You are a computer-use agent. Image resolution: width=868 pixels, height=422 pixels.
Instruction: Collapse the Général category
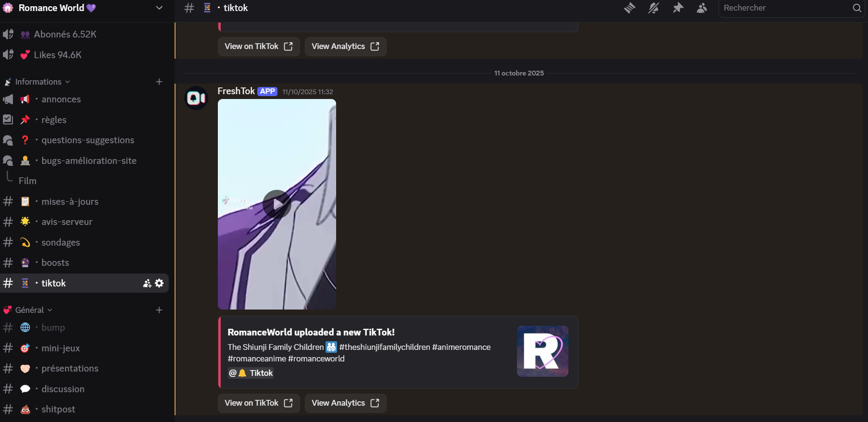30,310
